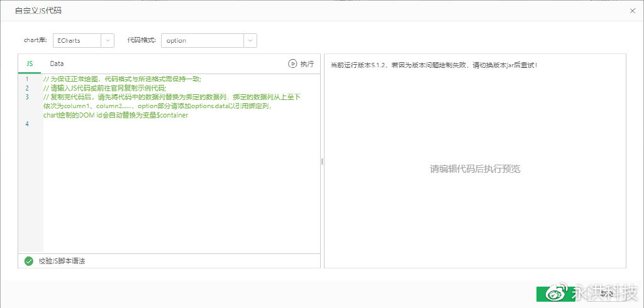The height and width of the screenshot is (308, 644).
Task: Click the 自定义JS代码 dialog title
Action: [x=38, y=11]
